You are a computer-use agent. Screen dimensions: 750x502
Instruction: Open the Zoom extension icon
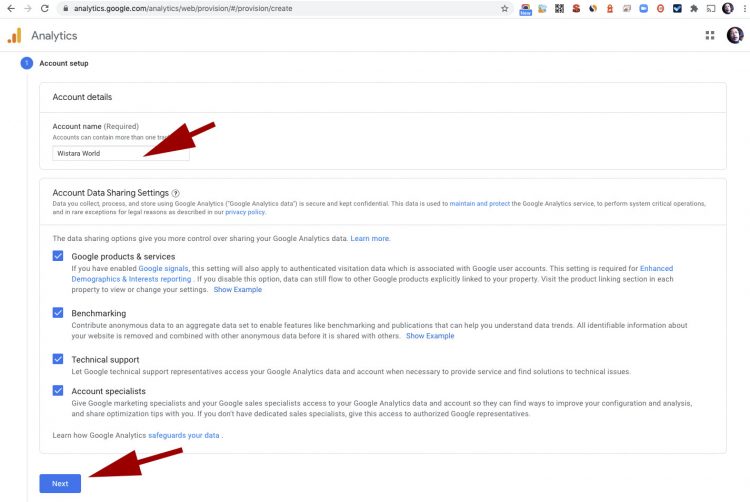643,9
